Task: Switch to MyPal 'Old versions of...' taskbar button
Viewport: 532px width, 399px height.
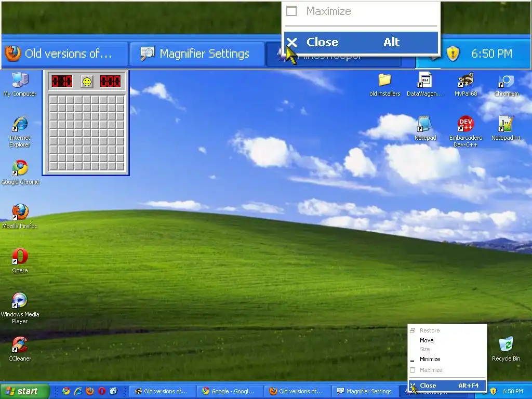Action: pyautogui.click(x=164, y=391)
